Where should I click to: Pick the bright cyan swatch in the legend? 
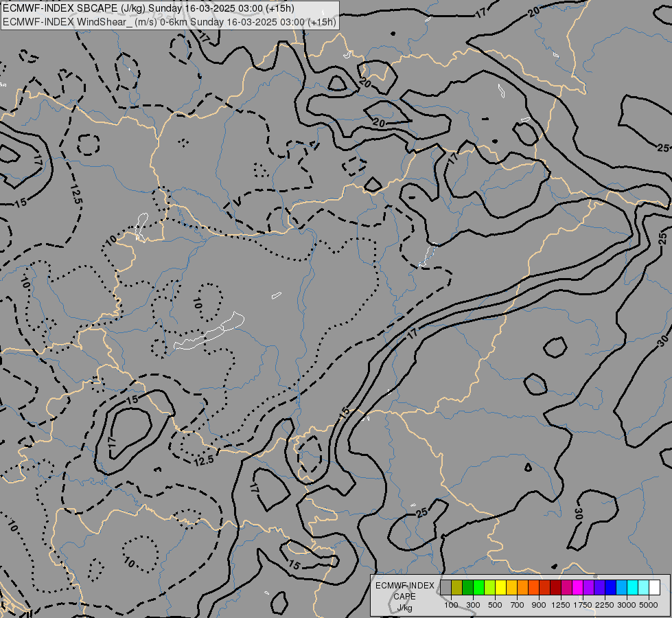pyautogui.click(x=632, y=587)
